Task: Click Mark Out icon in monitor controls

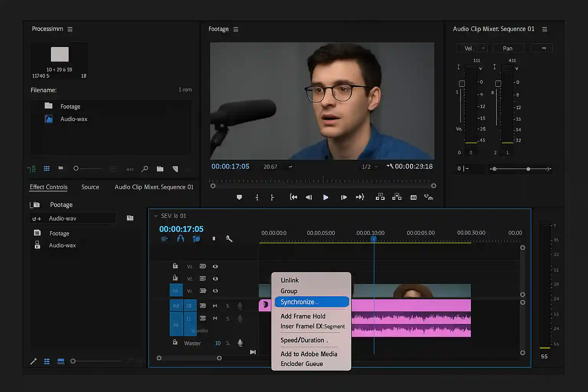Action: [x=272, y=197]
